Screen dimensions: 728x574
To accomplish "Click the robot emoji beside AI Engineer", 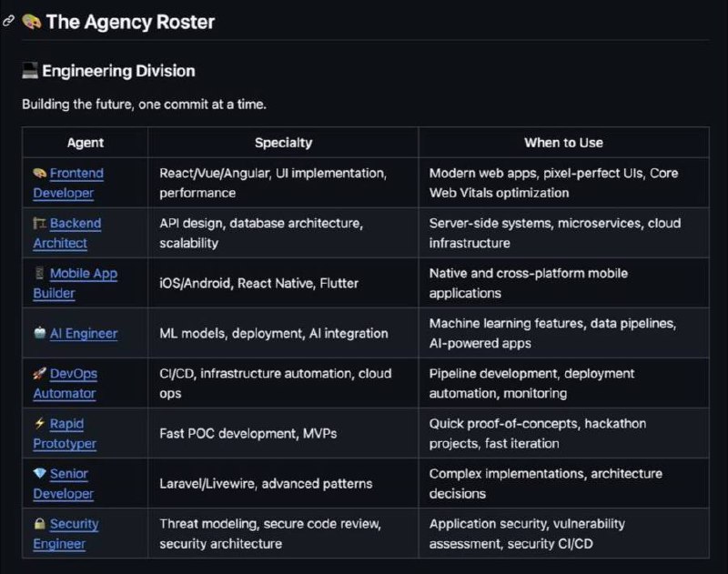I will point(39,334).
